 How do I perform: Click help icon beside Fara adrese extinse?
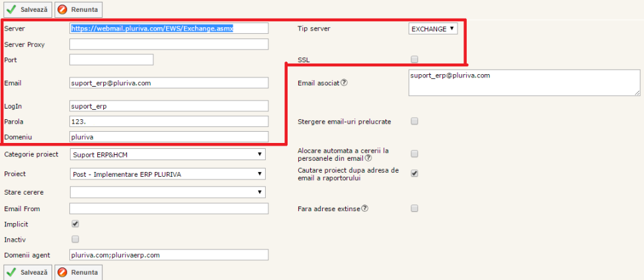[365, 209]
